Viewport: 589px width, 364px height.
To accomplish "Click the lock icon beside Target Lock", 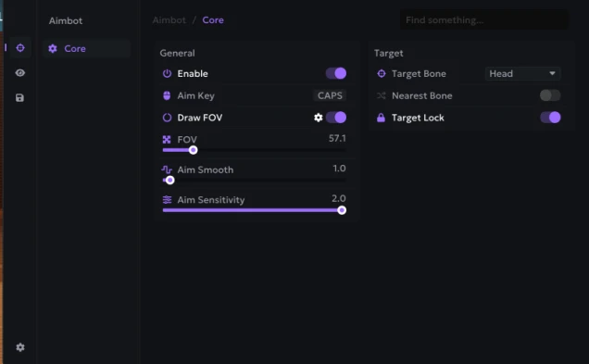I will click(381, 118).
